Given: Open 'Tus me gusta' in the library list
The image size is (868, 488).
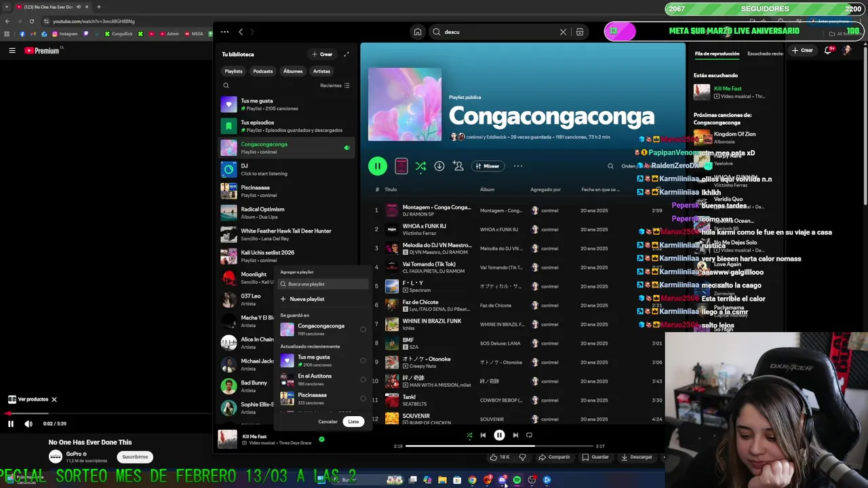Looking at the screenshot, I should tap(285, 104).
